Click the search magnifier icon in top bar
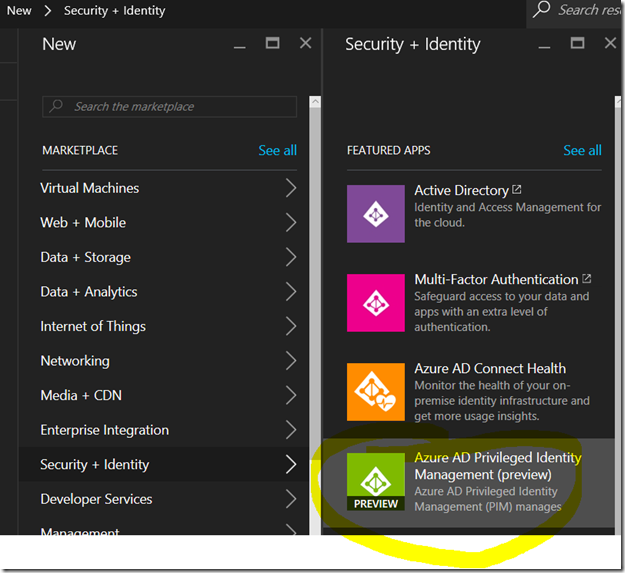Image resolution: width=625 pixels, height=573 pixels. (541, 10)
